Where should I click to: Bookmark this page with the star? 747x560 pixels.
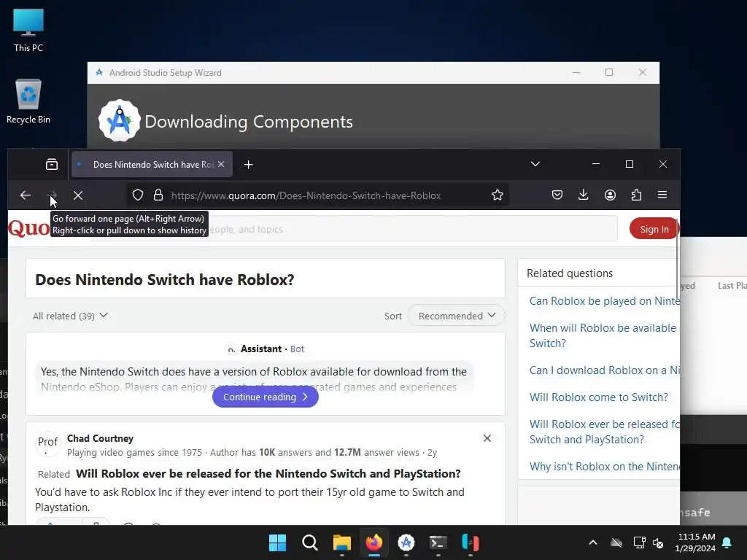[498, 195]
